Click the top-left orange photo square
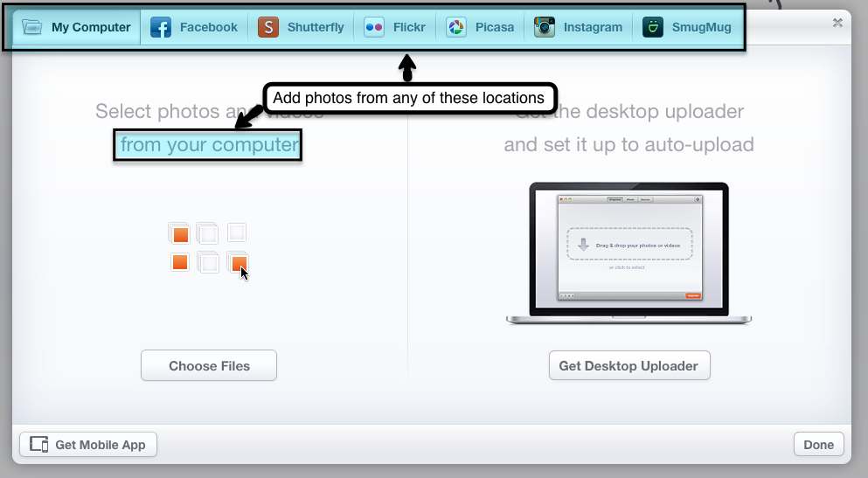The image size is (868, 478). [180, 234]
